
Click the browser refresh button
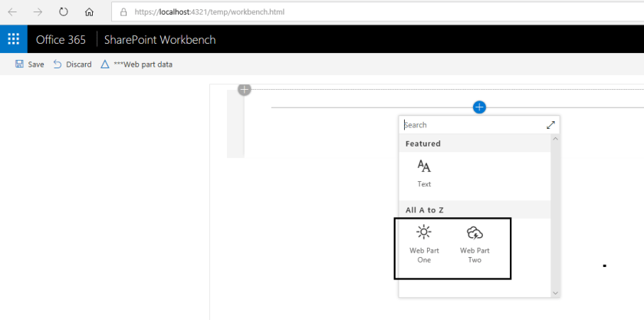click(63, 12)
